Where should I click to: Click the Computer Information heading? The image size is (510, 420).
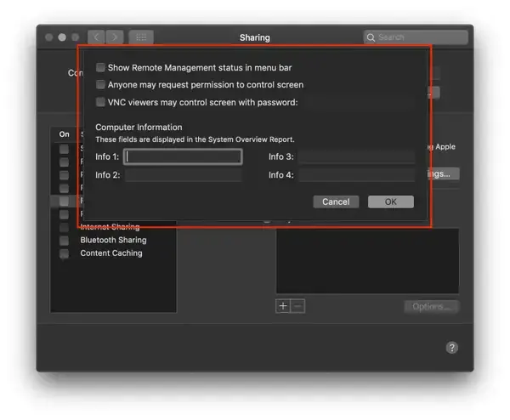[139, 128]
